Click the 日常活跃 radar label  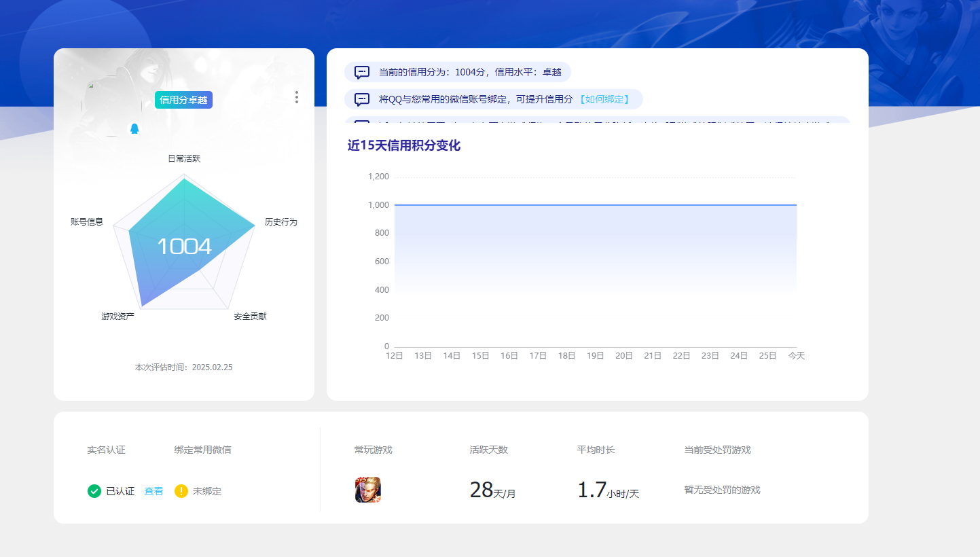184,158
